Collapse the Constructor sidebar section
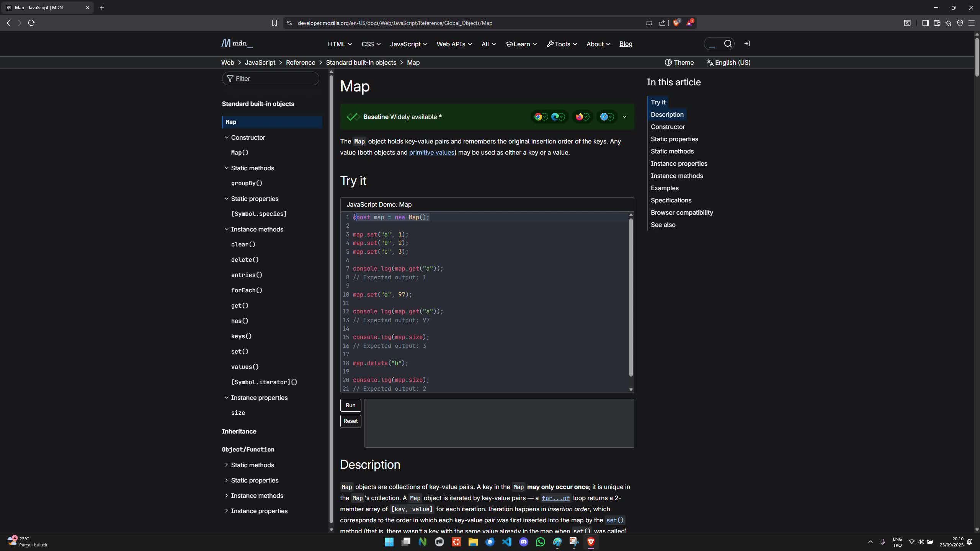 (x=226, y=137)
